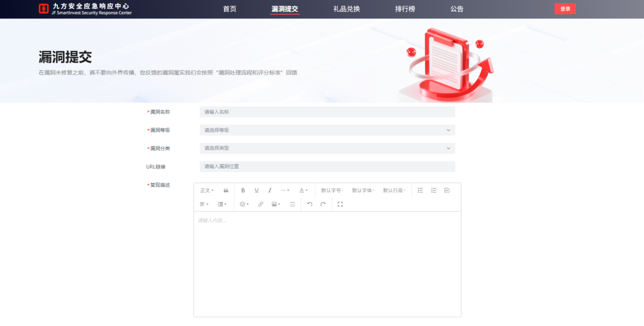The height and width of the screenshot is (326, 644).
Task: Insert a blockquote in the editor
Action: coord(226,191)
